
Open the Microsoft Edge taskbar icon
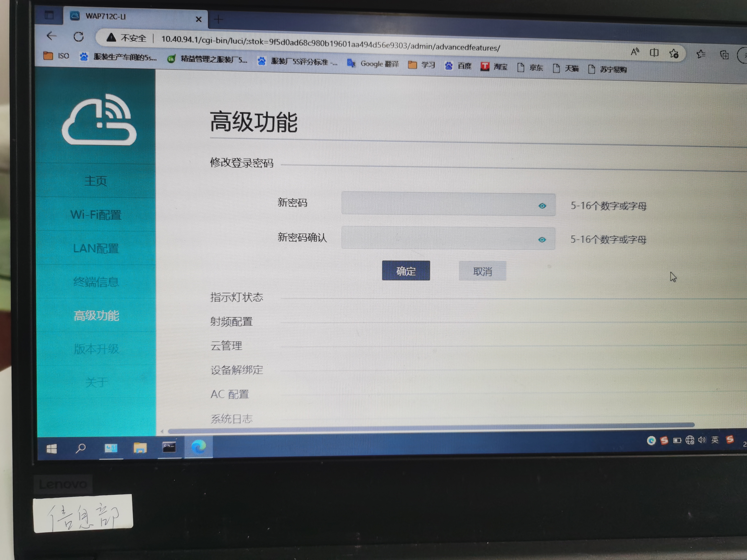click(199, 447)
